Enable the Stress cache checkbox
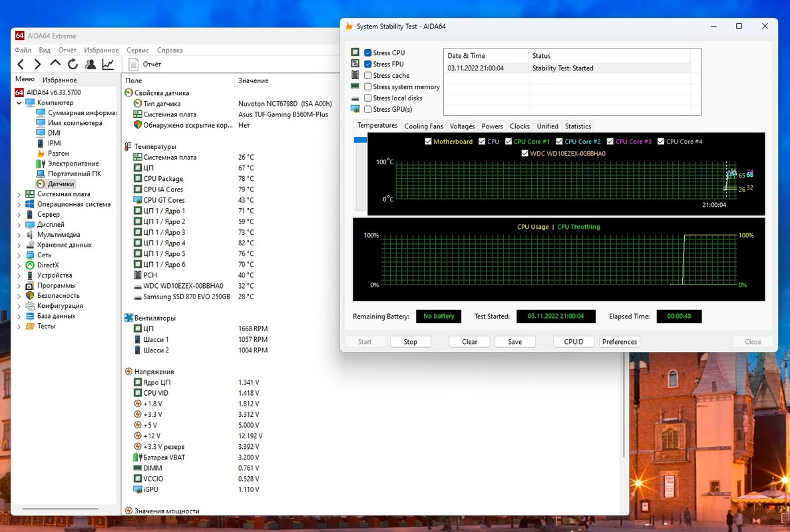The width and height of the screenshot is (790, 532). 368,76
